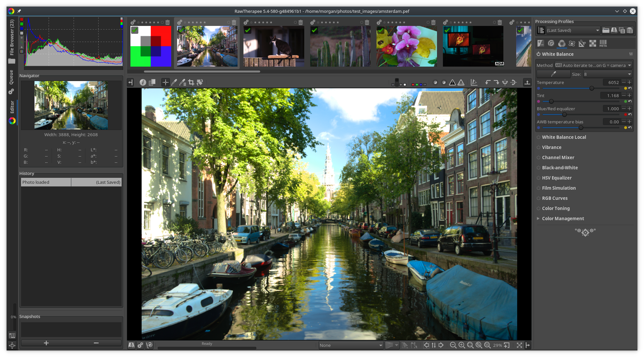Toggle White Balance power button
This screenshot has width=644, height=357.
(539, 54)
